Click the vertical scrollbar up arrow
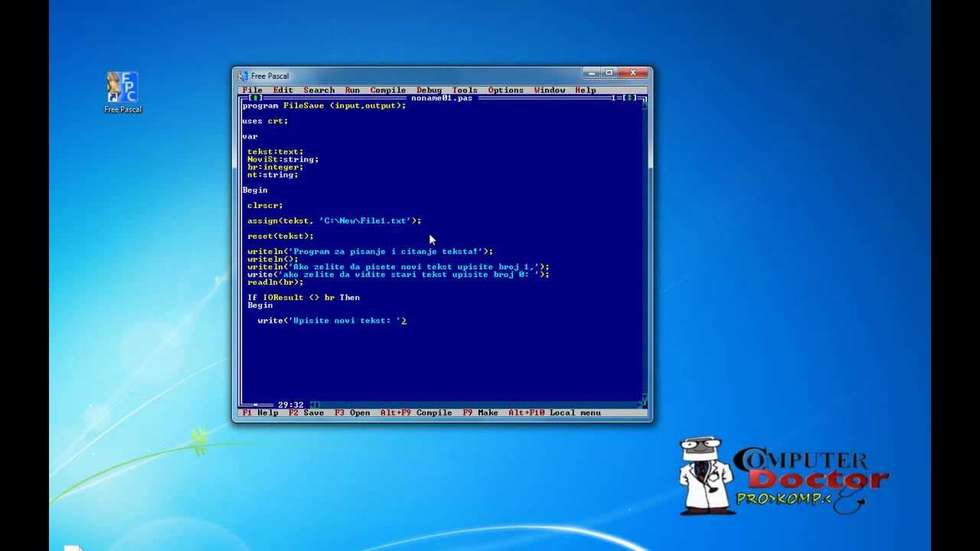 tap(644, 106)
